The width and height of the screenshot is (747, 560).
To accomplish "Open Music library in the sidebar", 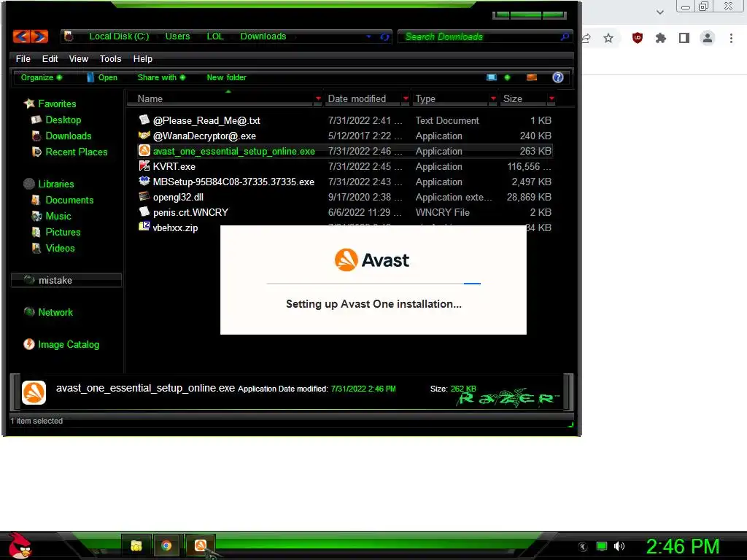I will [58, 216].
